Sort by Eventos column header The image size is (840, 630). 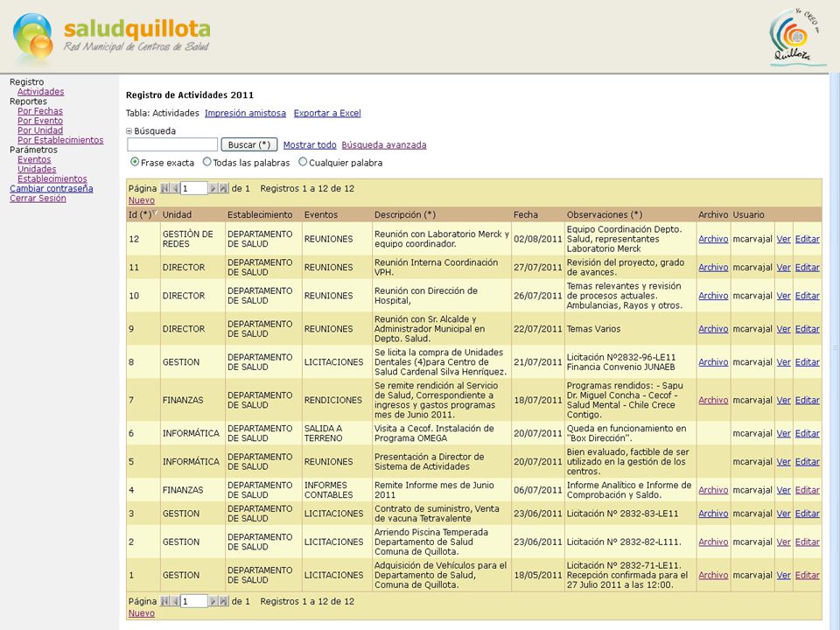click(321, 214)
